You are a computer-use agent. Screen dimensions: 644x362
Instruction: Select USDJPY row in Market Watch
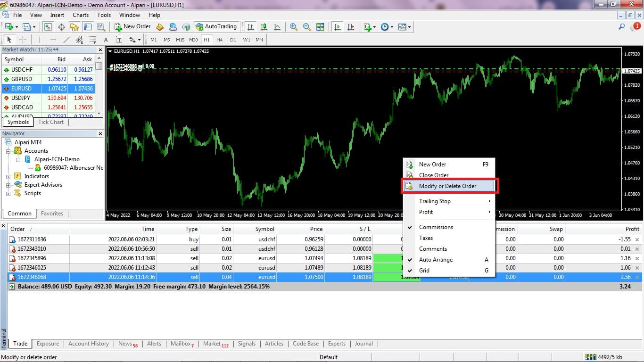[49, 98]
